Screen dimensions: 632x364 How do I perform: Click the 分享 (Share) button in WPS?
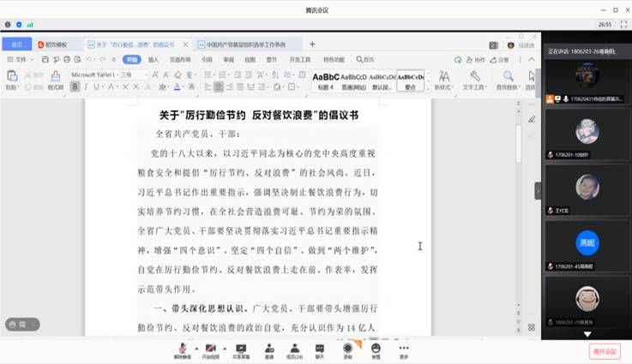[501, 60]
